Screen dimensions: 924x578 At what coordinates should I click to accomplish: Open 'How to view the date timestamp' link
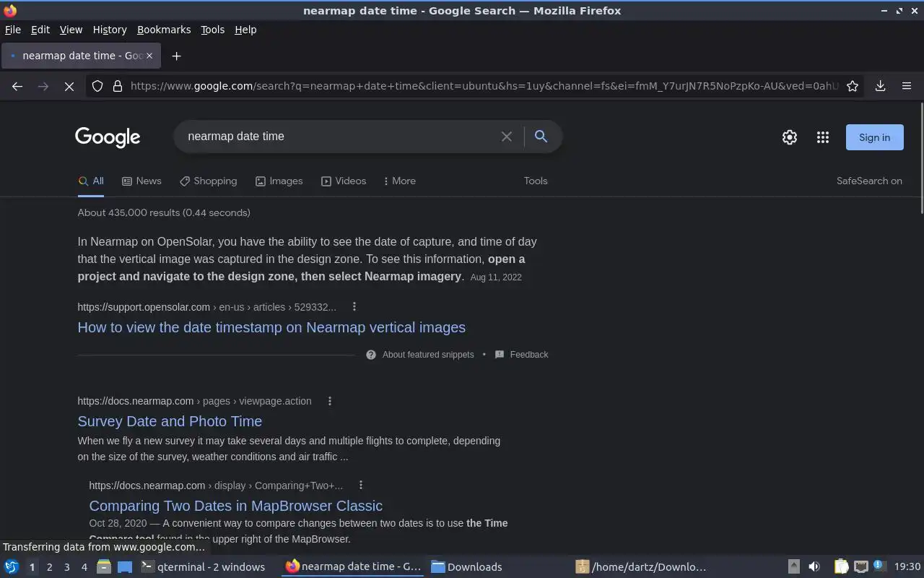tap(271, 327)
